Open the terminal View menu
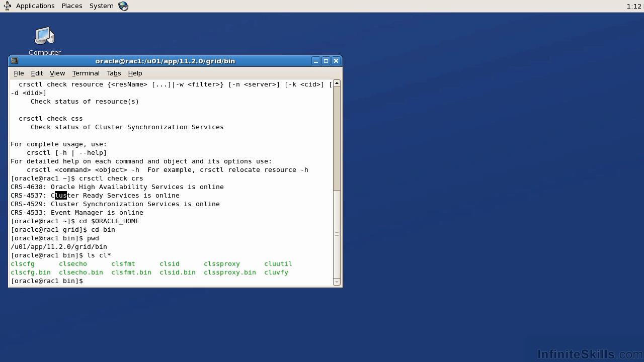The height and width of the screenshot is (362, 644). (57, 73)
